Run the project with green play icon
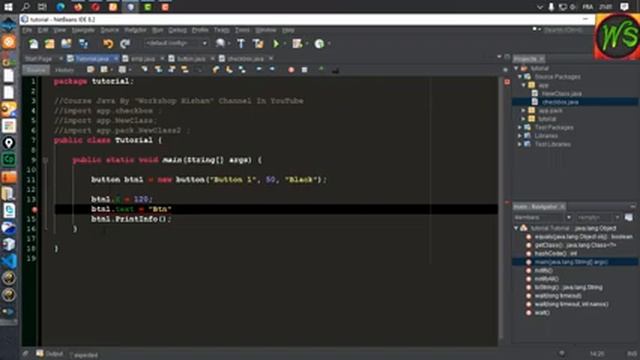The height and width of the screenshot is (360, 640). [276, 43]
